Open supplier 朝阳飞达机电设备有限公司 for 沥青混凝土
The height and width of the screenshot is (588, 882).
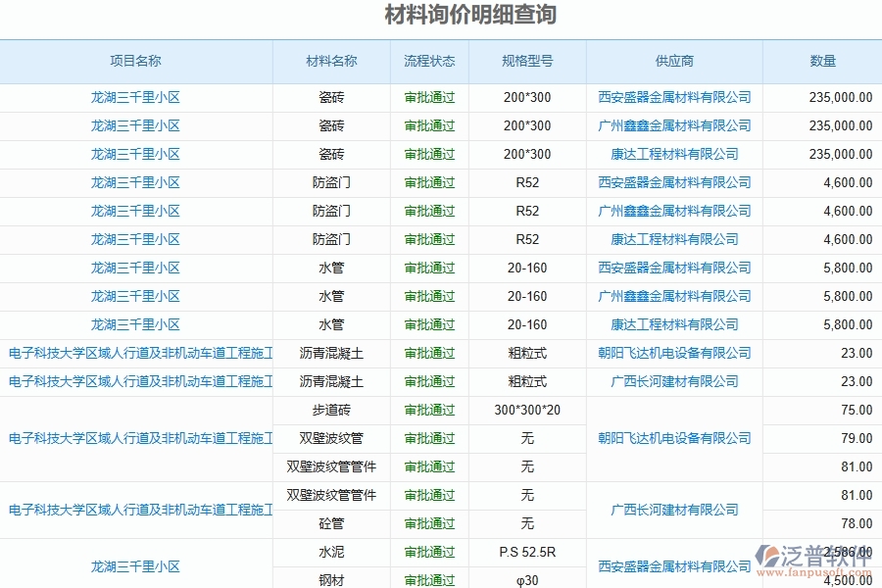point(673,353)
